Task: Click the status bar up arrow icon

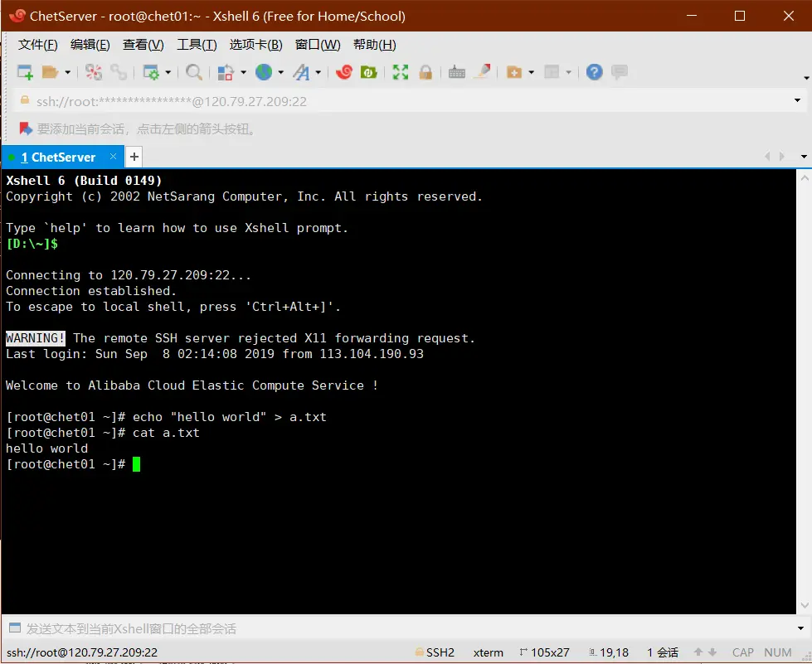Action: [x=698, y=652]
